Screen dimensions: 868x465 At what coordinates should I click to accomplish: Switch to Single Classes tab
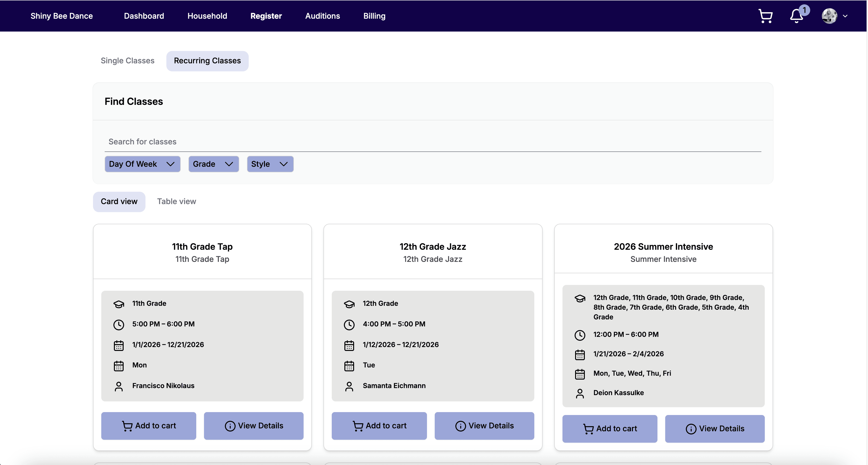(x=127, y=61)
